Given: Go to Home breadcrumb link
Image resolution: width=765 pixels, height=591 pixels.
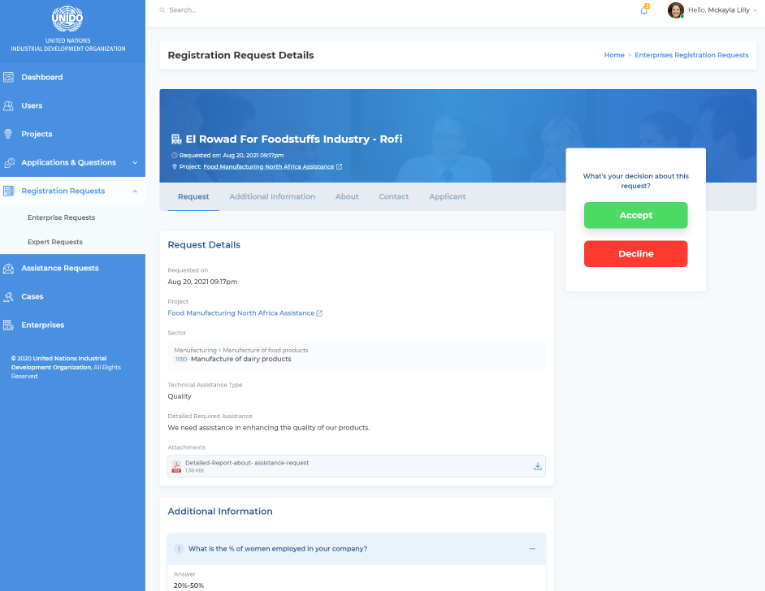Looking at the screenshot, I should pyautogui.click(x=614, y=55).
